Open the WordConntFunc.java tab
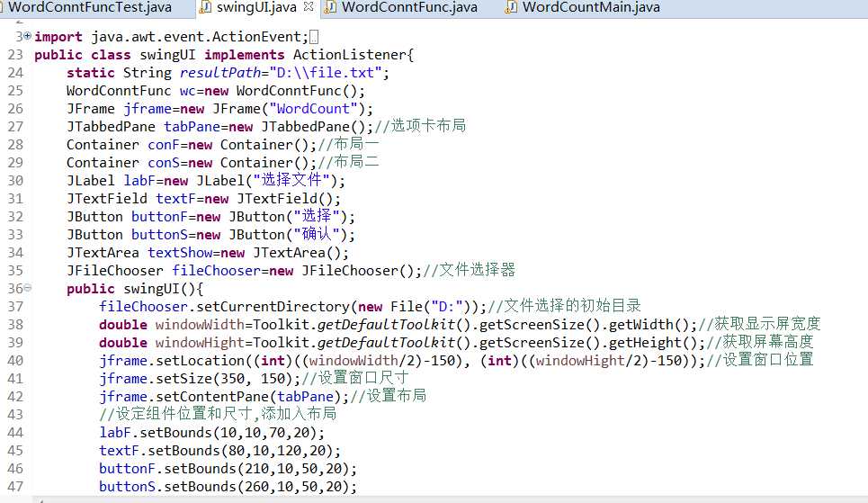 (x=409, y=8)
